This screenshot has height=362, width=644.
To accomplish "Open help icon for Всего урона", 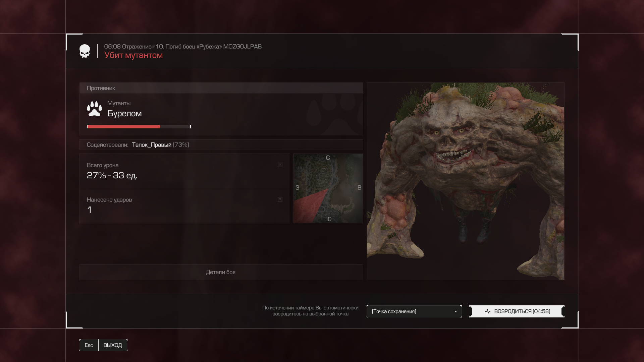I will click(280, 165).
